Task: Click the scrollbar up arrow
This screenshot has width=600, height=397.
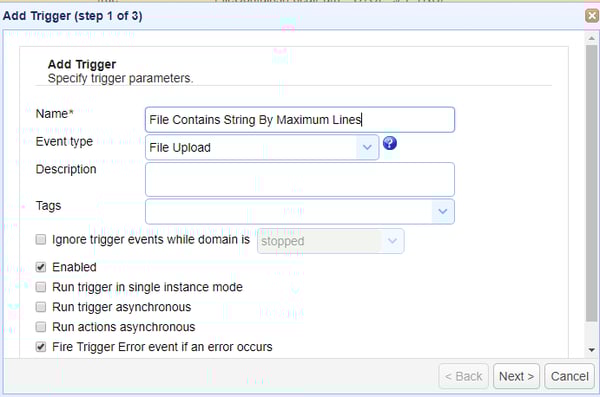Action: tap(592, 38)
